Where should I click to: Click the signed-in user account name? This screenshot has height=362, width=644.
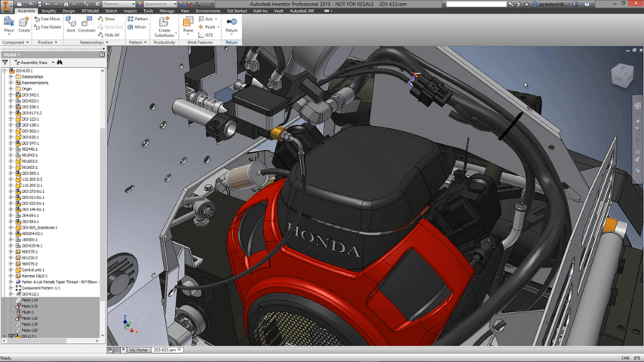pyautogui.click(x=554, y=4)
